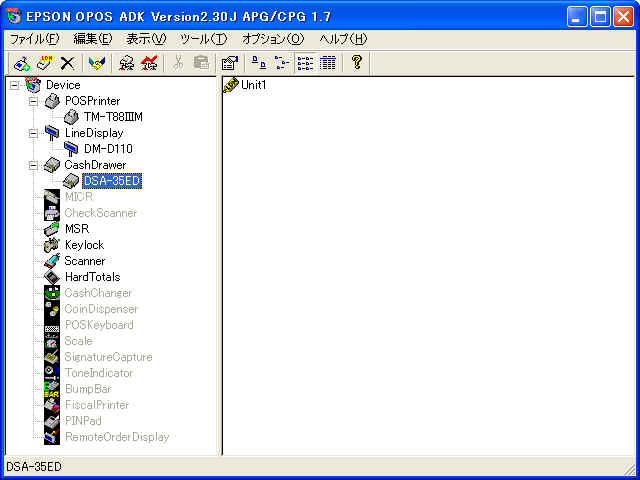Image resolution: width=640 pixels, height=480 pixels.
Task: Select greyed POSKeyboard tree entry
Action: 99,325
